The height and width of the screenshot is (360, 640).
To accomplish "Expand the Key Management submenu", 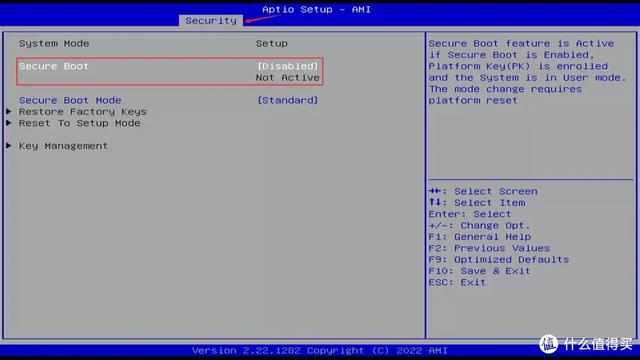I will [63, 146].
